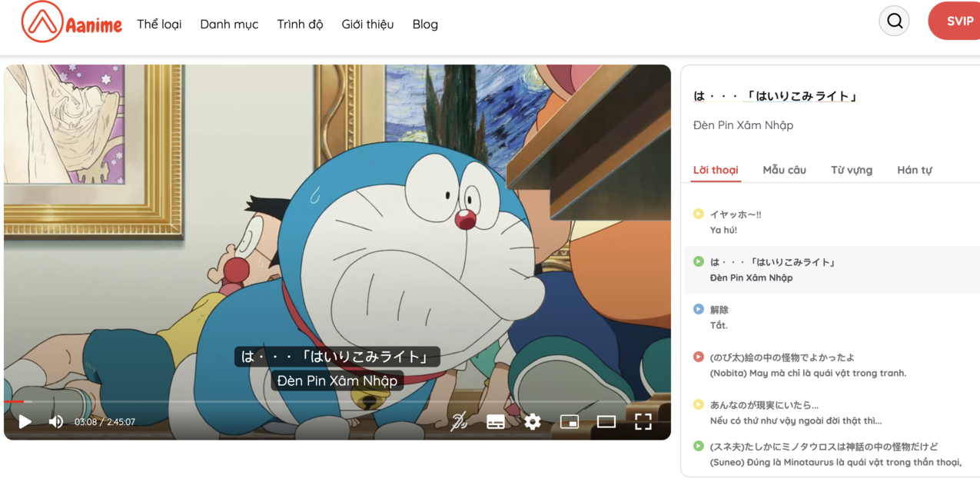Open the Blog page
980x482 pixels.
[x=425, y=24]
